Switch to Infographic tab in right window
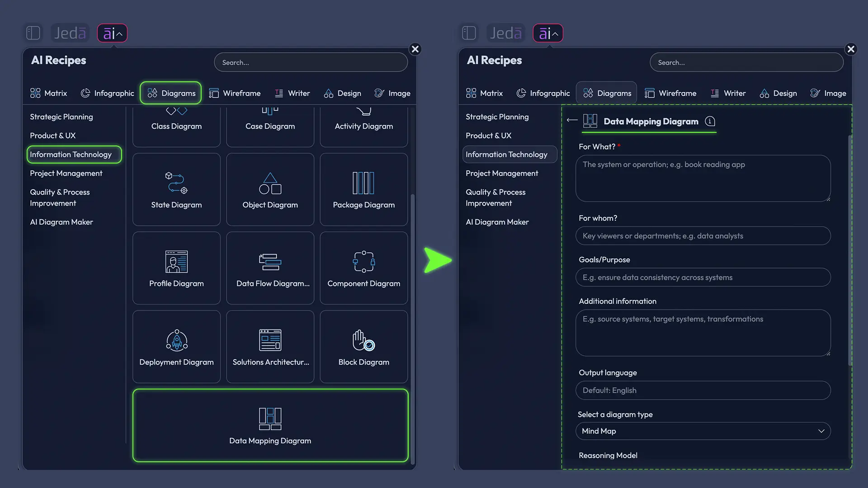Image resolution: width=868 pixels, height=488 pixels. click(543, 93)
